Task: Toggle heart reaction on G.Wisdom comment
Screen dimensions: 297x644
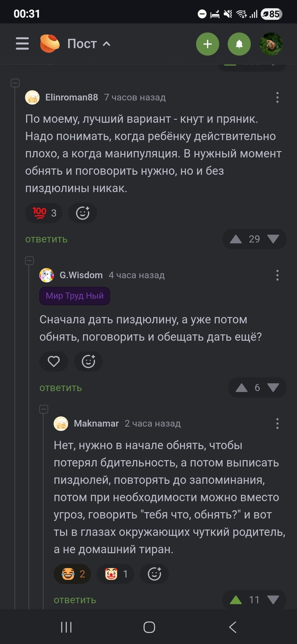Action: tap(53, 362)
